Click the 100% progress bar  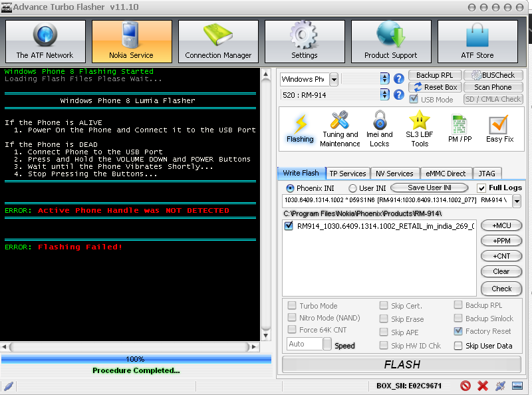(x=136, y=359)
